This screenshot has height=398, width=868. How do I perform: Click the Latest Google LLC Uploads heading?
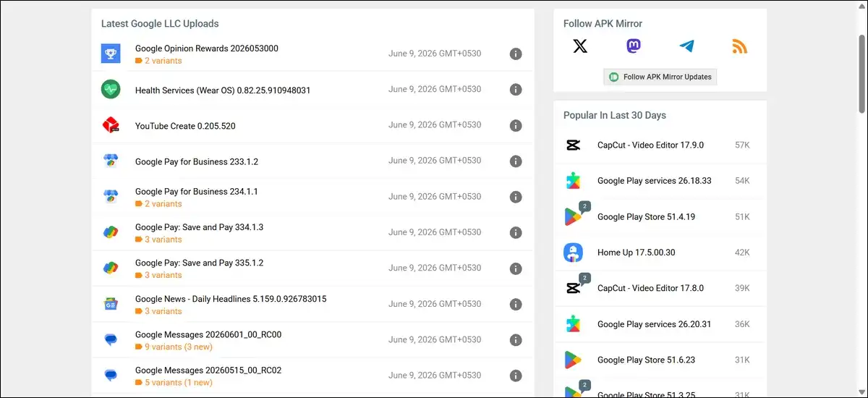(160, 24)
